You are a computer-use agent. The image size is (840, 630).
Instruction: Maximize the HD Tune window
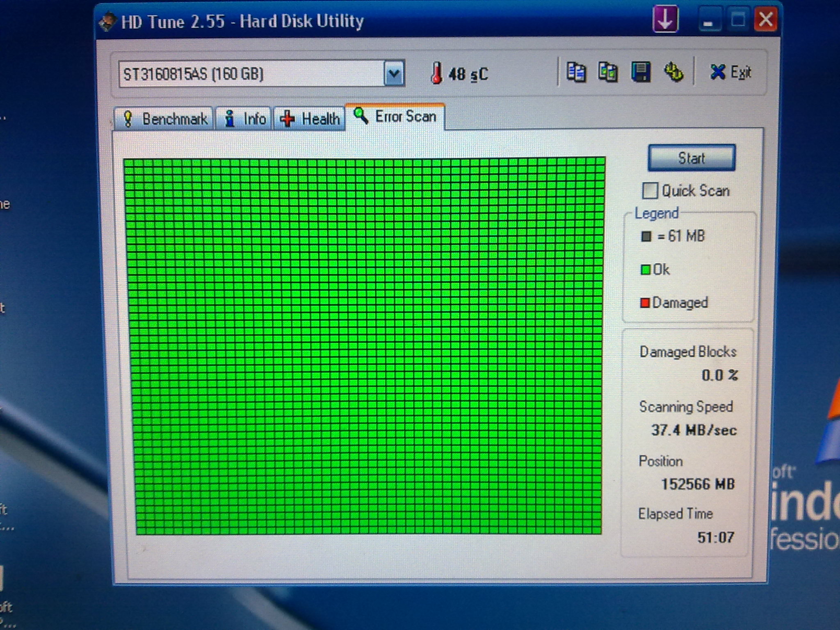[x=738, y=19]
